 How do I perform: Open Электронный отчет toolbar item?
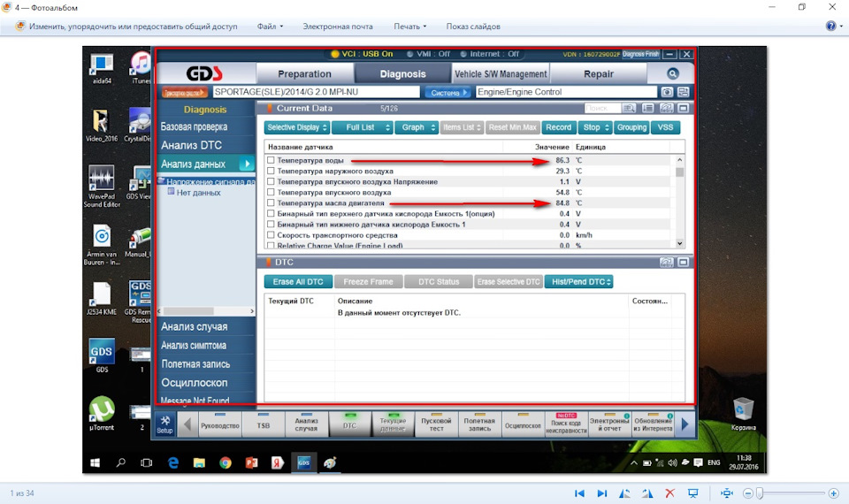[x=609, y=424]
